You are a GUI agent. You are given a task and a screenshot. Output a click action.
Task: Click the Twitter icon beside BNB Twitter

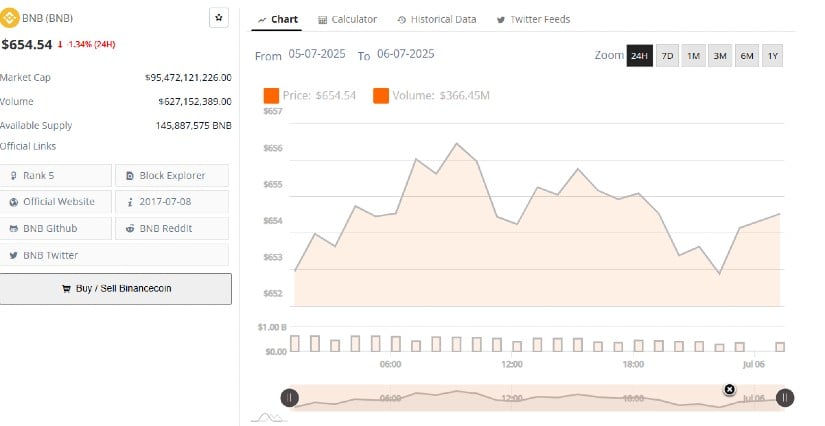(x=14, y=256)
